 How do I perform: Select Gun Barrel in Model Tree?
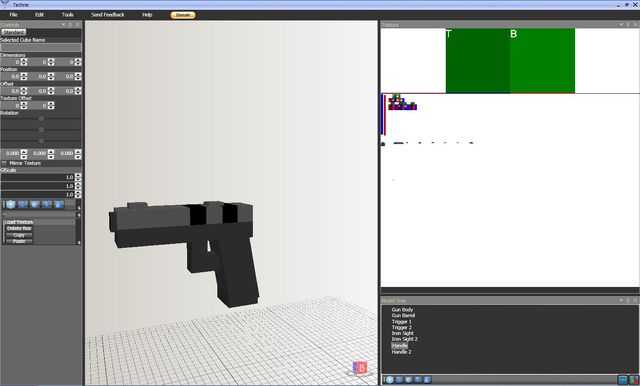(403, 315)
